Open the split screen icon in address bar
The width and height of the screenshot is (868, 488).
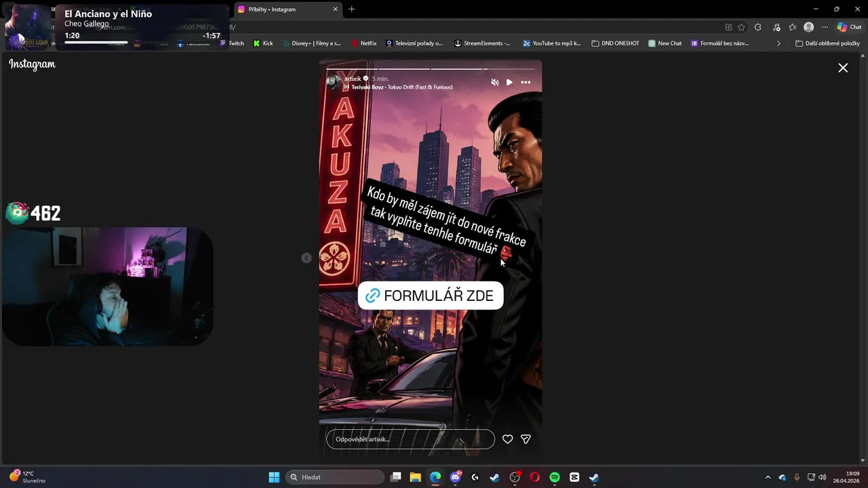[728, 27]
